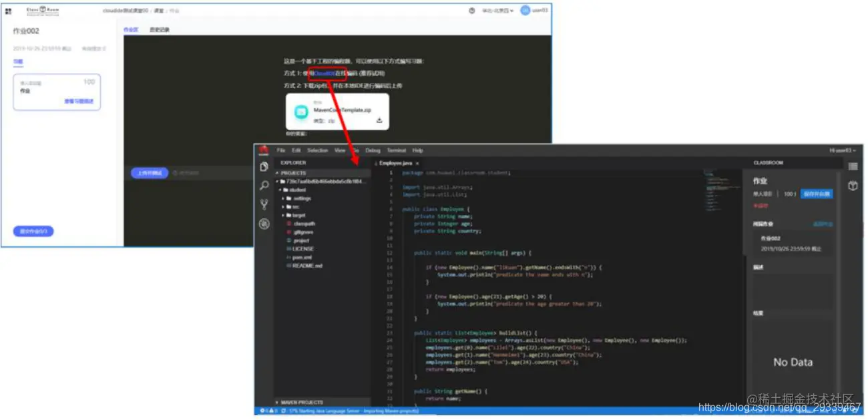
Task: Open the Debug menu
Action: point(373,150)
